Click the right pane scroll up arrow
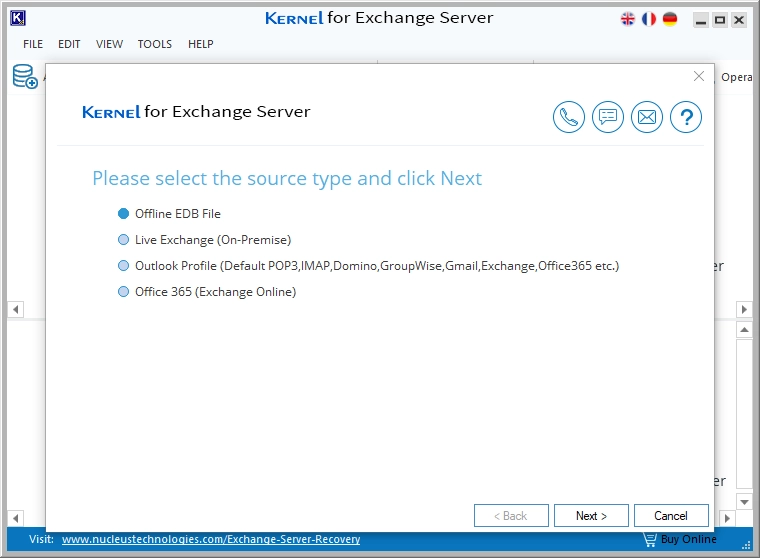760x558 pixels. pos(744,330)
